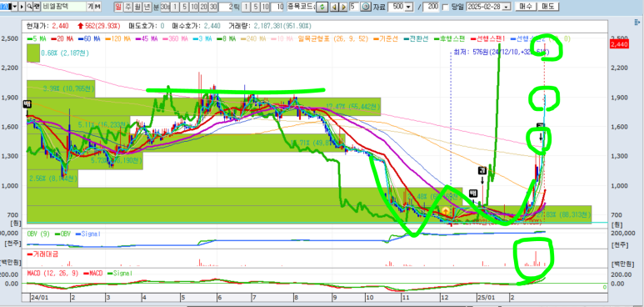Click the 매도 sell button
This screenshot has height=307, width=644.
[548, 7]
